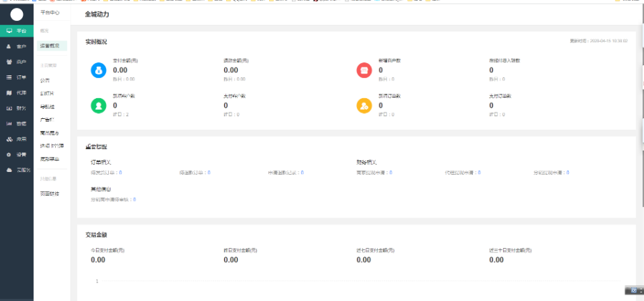The image size is (644, 301).
Task: Click the list icon next to 订单
Action: coord(9,77)
